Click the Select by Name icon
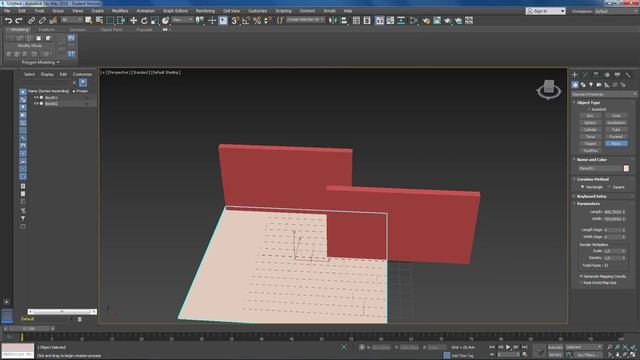The image size is (640, 360). [99, 20]
